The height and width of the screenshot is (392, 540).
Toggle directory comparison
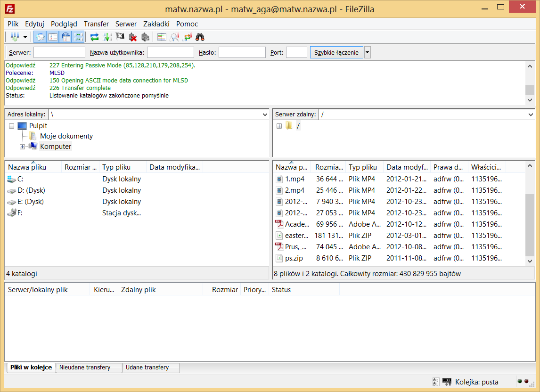point(174,37)
